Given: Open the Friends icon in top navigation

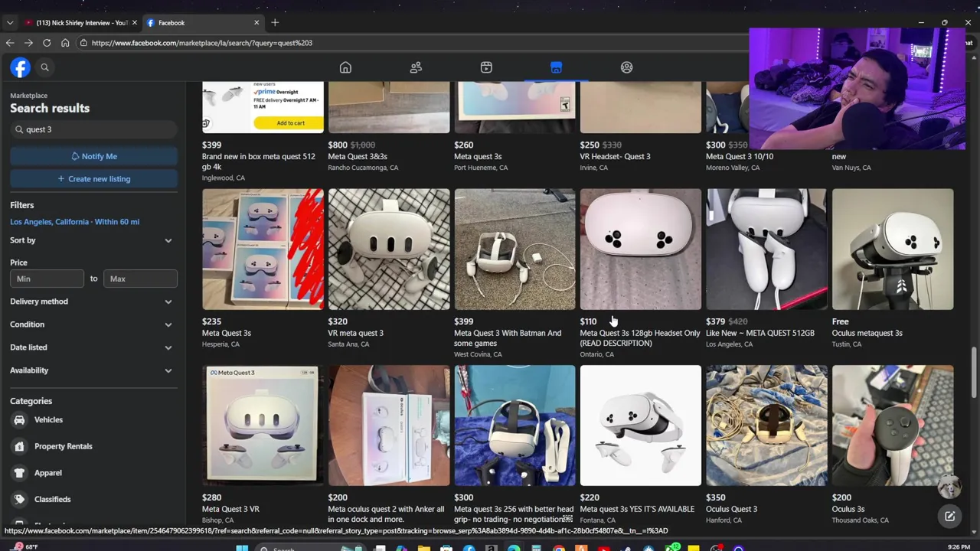Looking at the screenshot, I should (416, 67).
